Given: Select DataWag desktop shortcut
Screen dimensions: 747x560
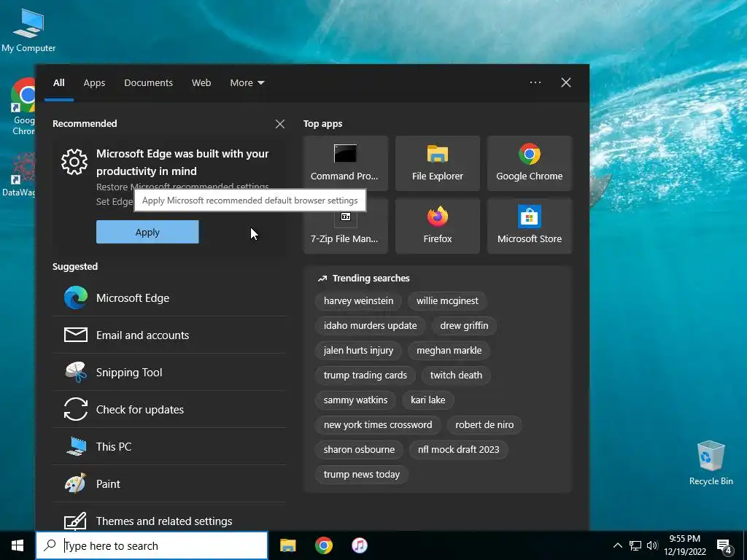Looking at the screenshot, I should point(19,175).
